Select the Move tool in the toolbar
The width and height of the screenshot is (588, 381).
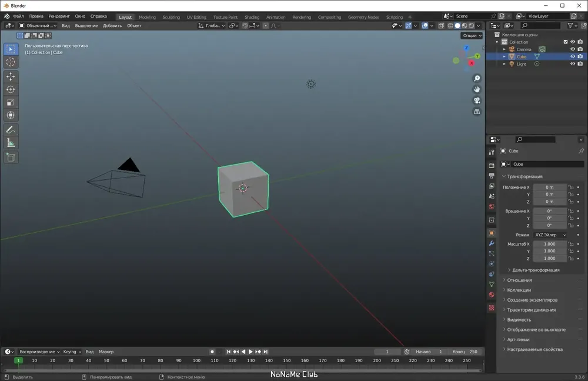[x=11, y=76]
